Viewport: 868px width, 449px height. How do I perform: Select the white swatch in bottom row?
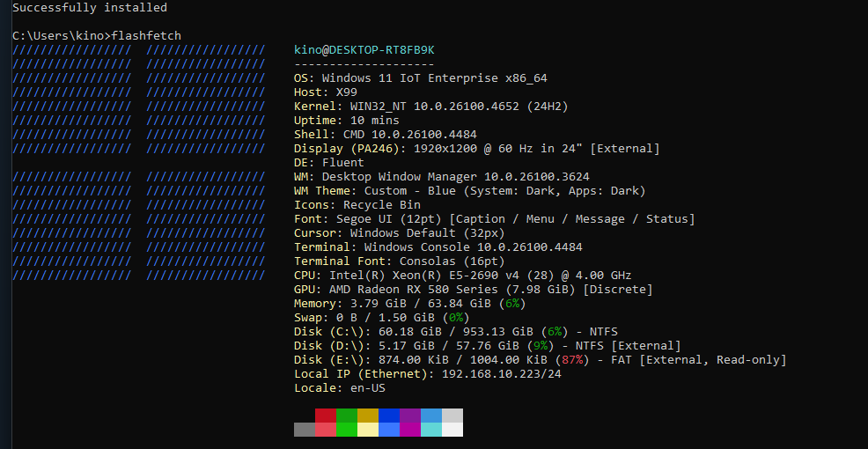point(452,430)
